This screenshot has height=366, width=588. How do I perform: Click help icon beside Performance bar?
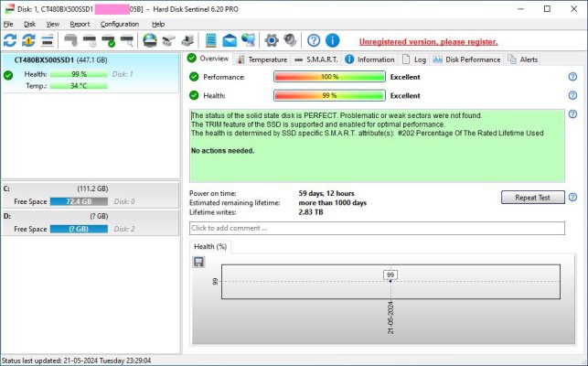[x=572, y=77]
